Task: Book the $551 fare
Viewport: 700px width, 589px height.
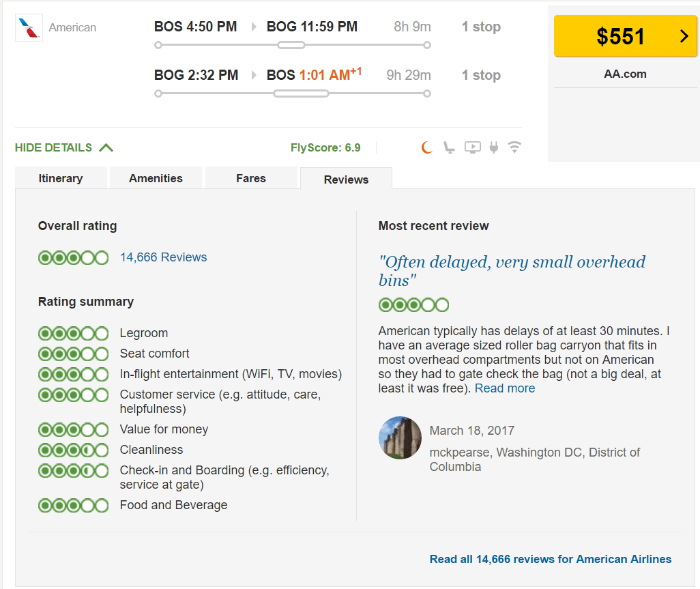Action: pyautogui.click(x=625, y=36)
